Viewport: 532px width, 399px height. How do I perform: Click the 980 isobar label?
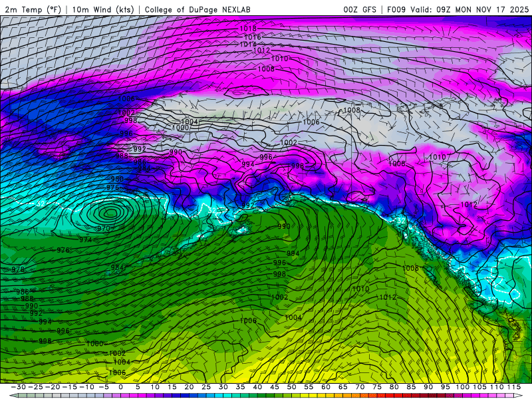pos(117,179)
